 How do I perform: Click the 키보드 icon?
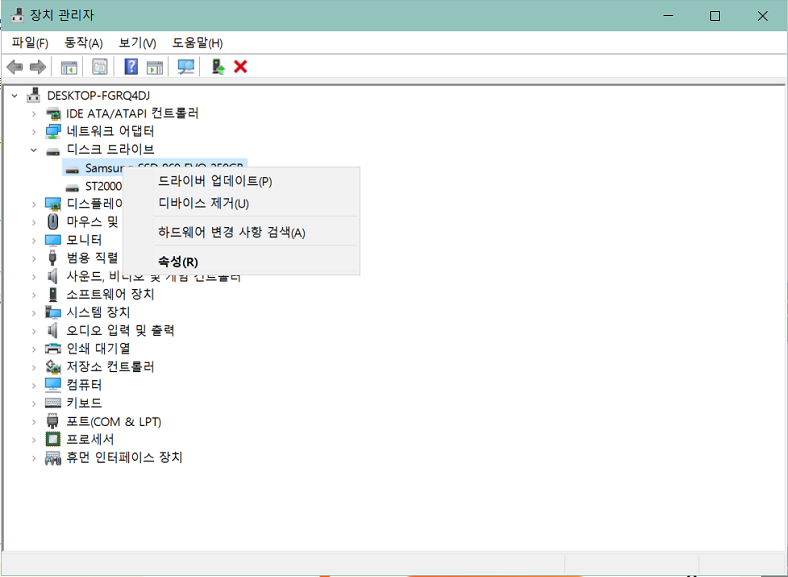(53, 403)
